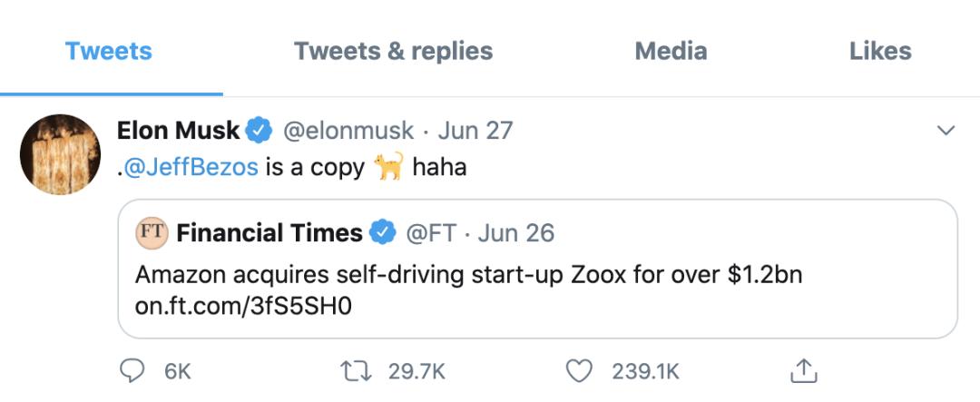Image resolution: width=980 pixels, height=402 pixels.
Task: Switch to the Tweets tab
Action: pyautogui.click(x=109, y=51)
